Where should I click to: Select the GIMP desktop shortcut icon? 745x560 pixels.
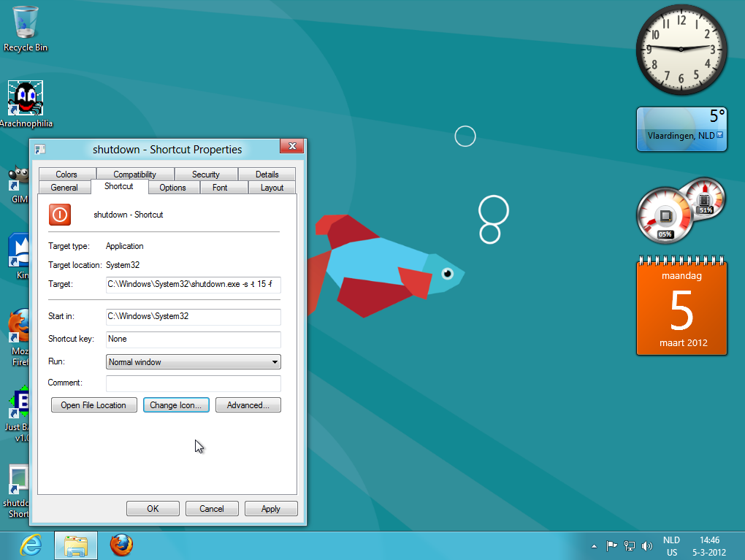click(19, 184)
